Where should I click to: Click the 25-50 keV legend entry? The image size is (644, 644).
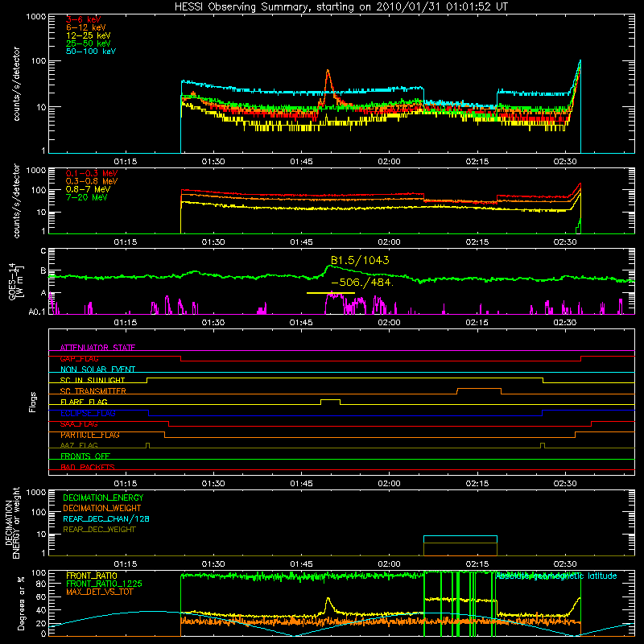[x=89, y=43]
